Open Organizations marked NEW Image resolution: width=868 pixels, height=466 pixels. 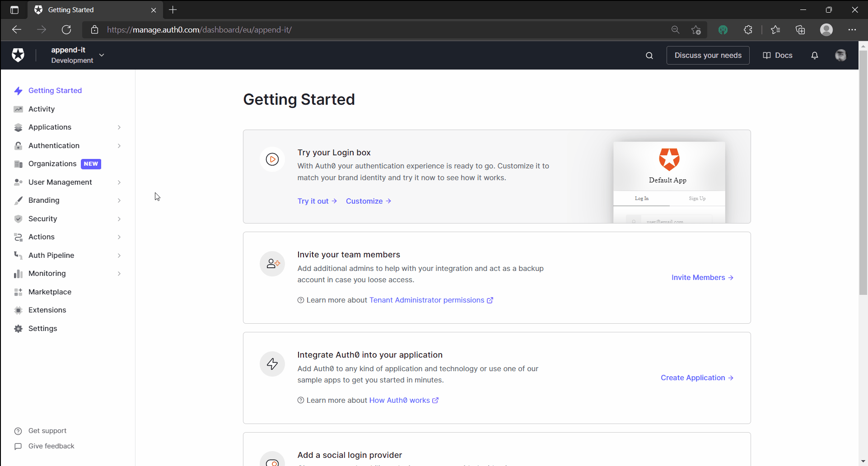[52, 163]
